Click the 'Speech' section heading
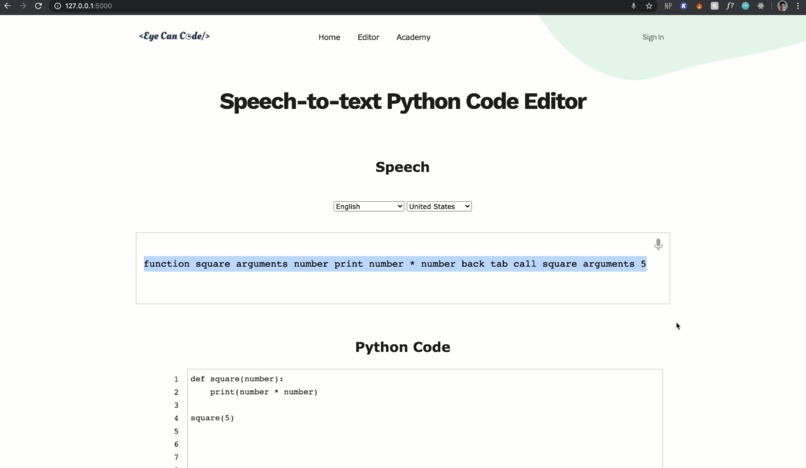Image resolution: width=806 pixels, height=468 pixels. (x=402, y=167)
